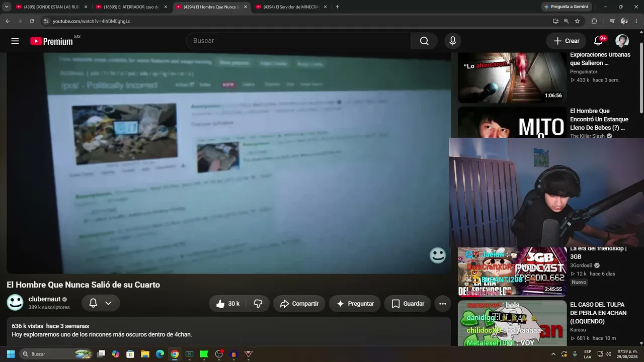Open the clubernaut channel name link
Viewport: 644px width, 362px height.
coord(44,299)
